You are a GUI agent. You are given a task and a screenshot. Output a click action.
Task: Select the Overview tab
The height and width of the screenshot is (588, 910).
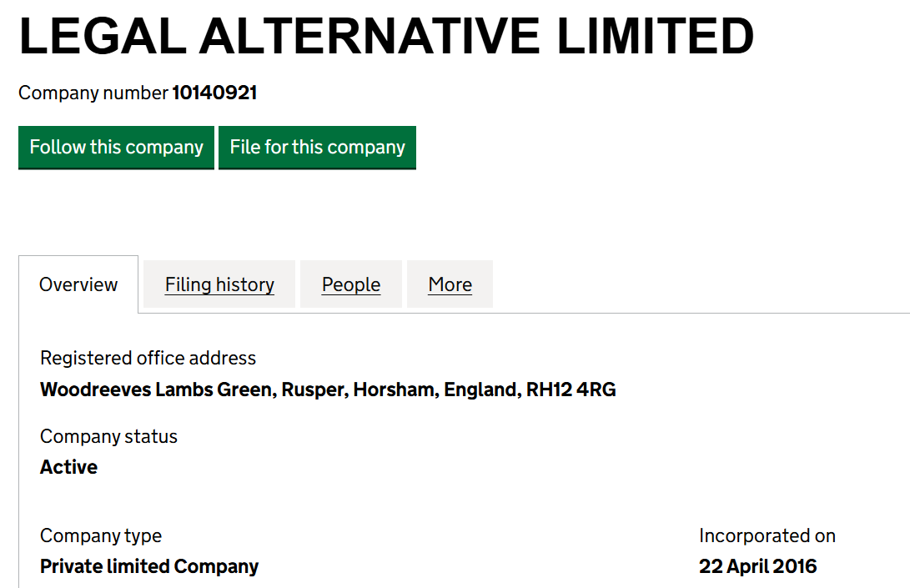[x=78, y=284]
